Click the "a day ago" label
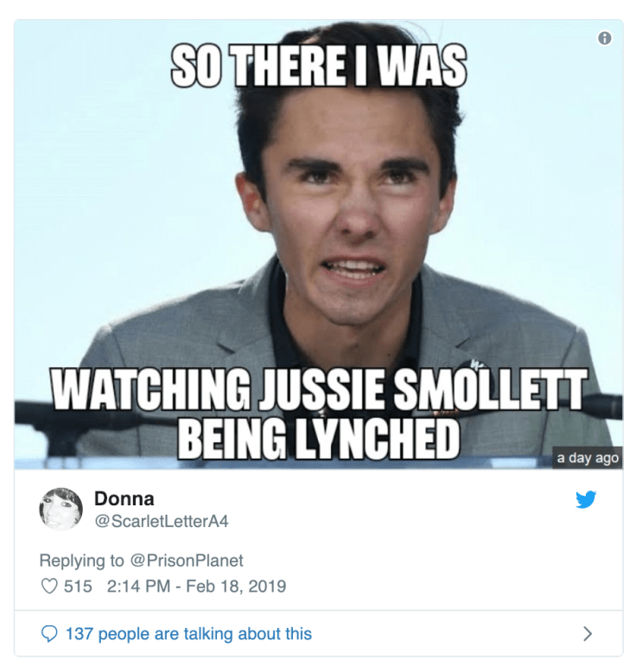 588,458
